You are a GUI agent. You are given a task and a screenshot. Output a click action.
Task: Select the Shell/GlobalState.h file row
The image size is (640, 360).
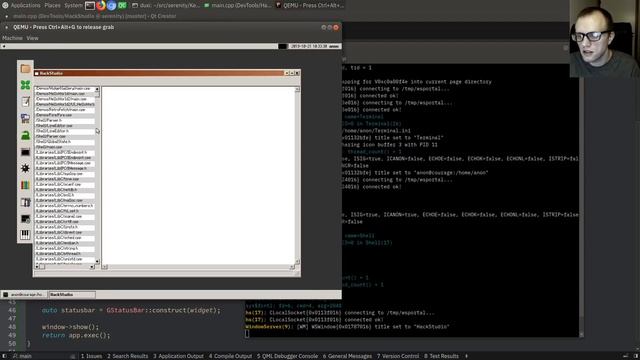point(65,142)
